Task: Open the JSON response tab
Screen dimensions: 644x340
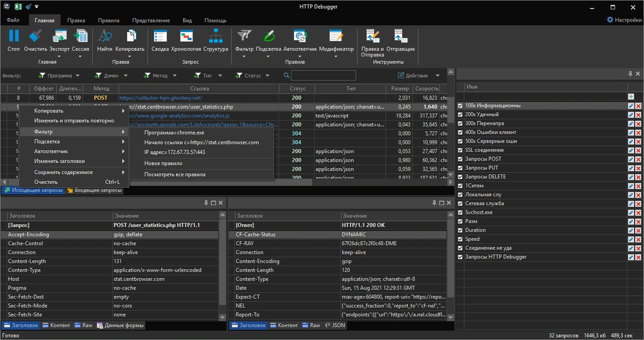Action: (x=335, y=325)
